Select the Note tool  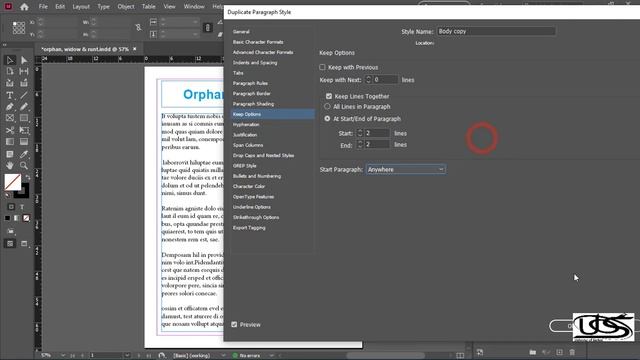(x=10, y=154)
